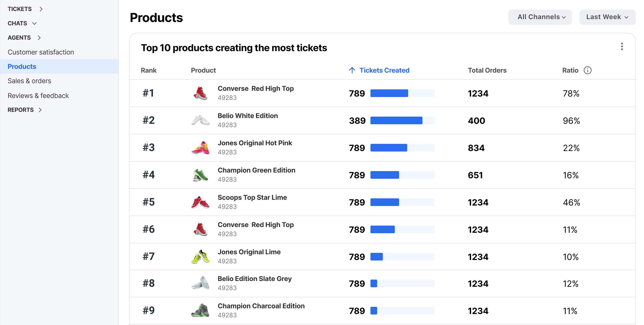Open the 'Converse Red High Top' name in row #1
Viewport: 644px width, 325px height.
[x=255, y=89]
